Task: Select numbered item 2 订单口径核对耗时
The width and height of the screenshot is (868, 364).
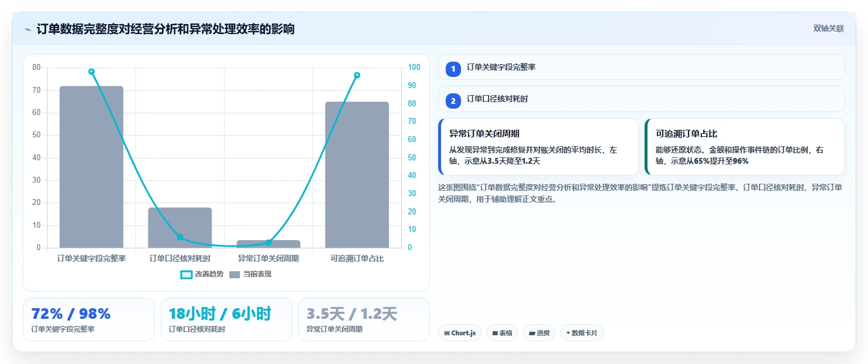Action: tap(642, 99)
